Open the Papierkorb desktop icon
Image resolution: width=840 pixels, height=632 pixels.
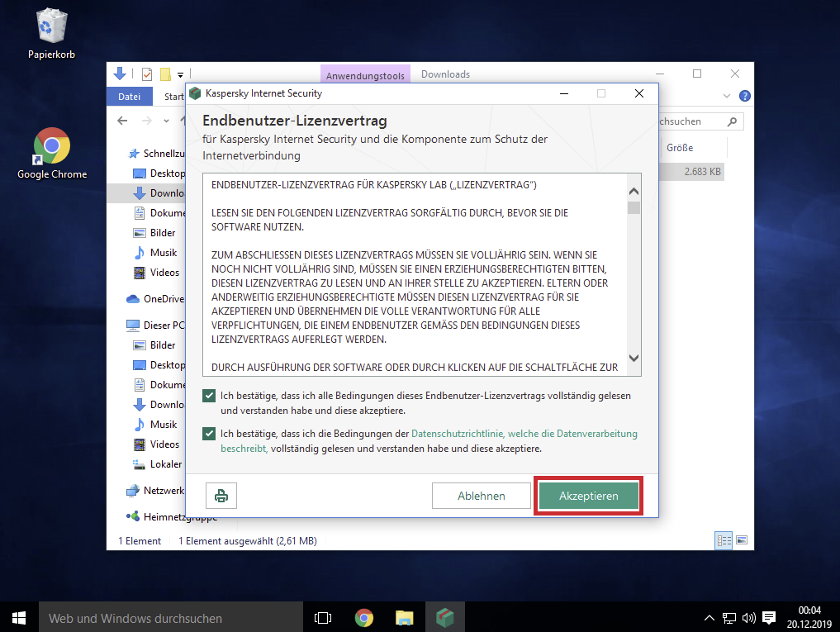[x=51, y=33]
